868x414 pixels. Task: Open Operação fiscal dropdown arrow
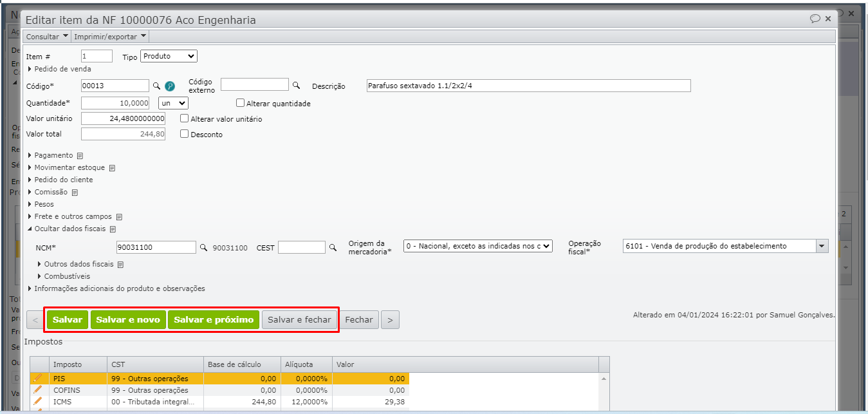(x=822, y=246)
